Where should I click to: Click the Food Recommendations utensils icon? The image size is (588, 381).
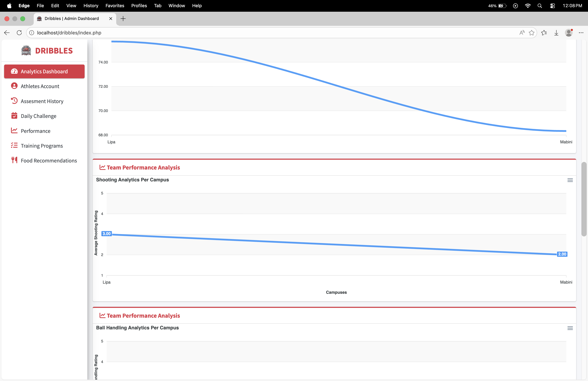coord(14,160)
